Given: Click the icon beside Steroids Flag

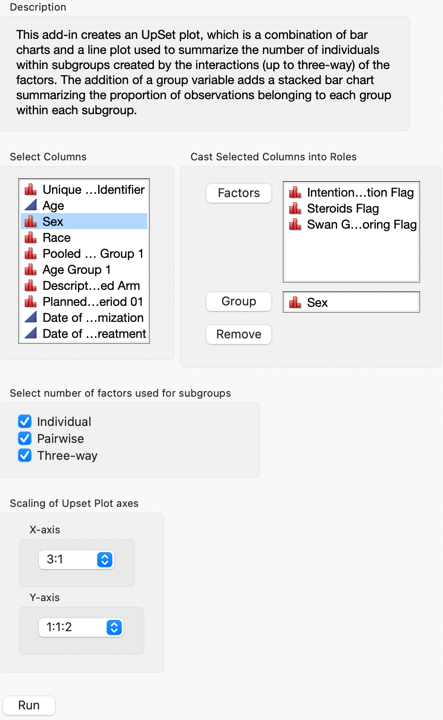Looking at the screenshot, I should 295,208.
